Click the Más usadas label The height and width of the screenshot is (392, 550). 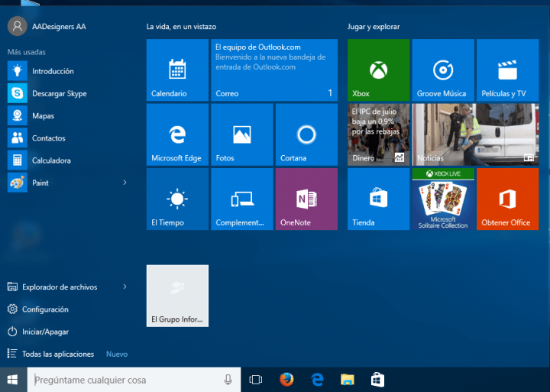[x=27, y=52]
